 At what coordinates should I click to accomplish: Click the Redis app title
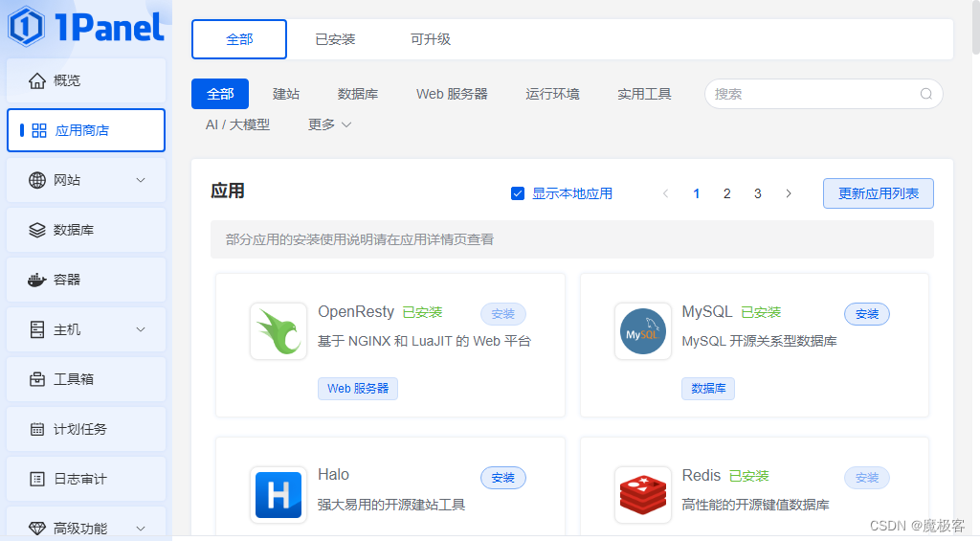pos(702,475)
